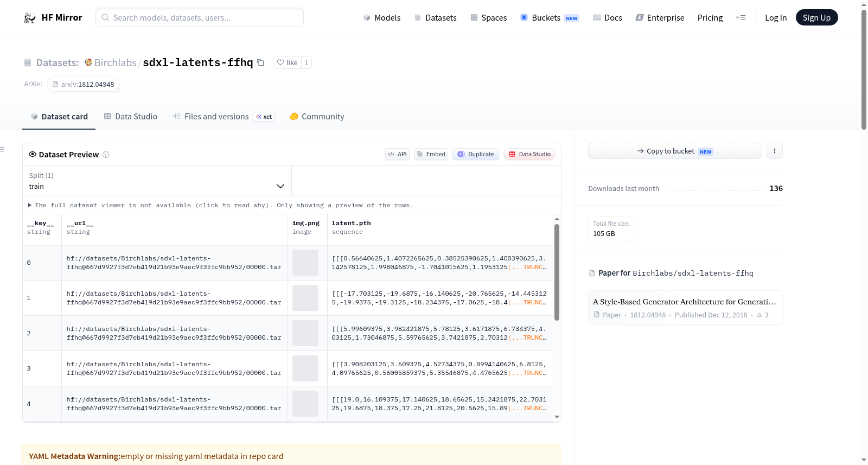Screen dimensions: 868x465
Task: Open the three-dot more options menu
Action: 775,151
